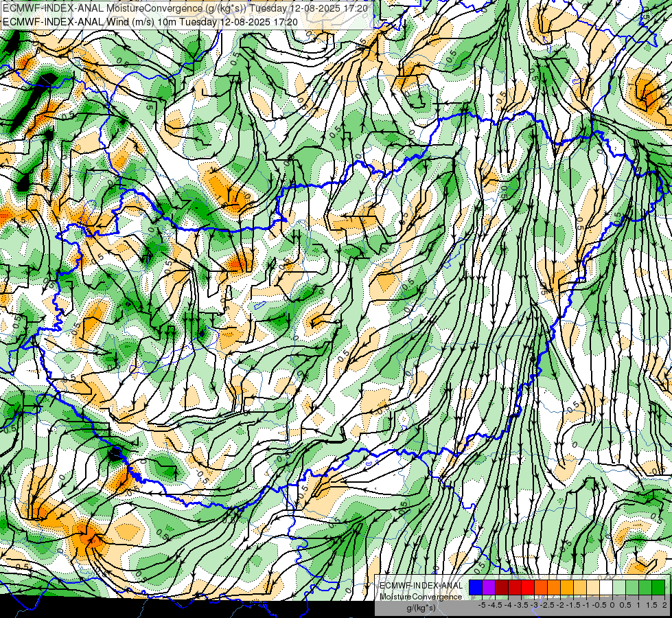Screen dimensions: 672x618
Task: Click the g/(kg*s) unit label in legend
Action: 421,608
